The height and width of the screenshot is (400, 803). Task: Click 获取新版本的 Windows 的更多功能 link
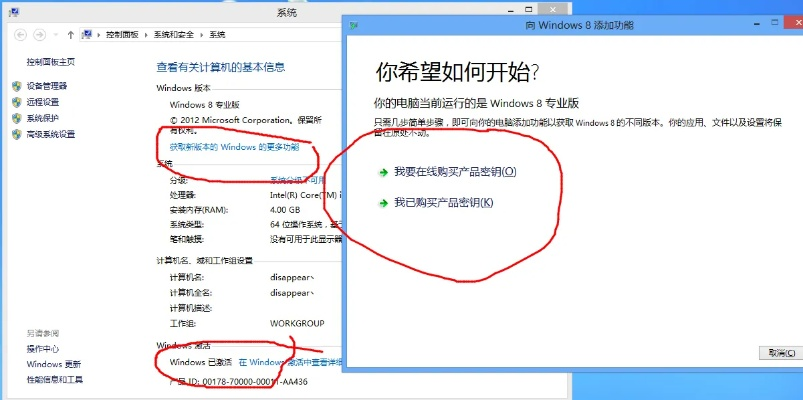pyautogui.click(x=234, y=147)
